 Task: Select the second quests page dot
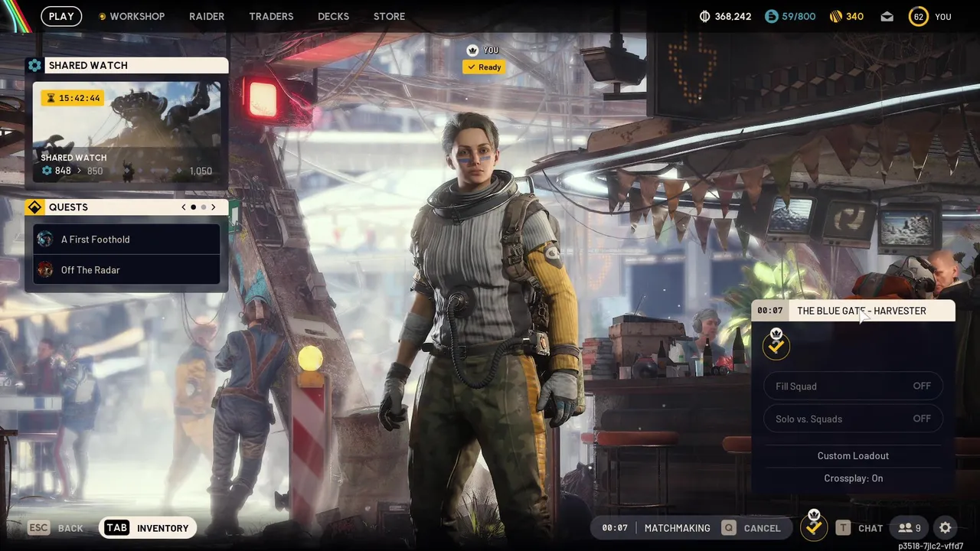click(x=204, y=207)
